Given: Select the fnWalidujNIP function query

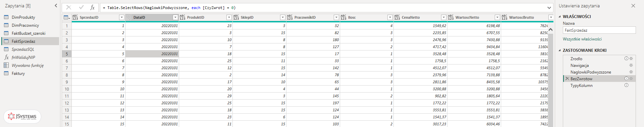Looking at the screenshot, I should click(30, 57).
